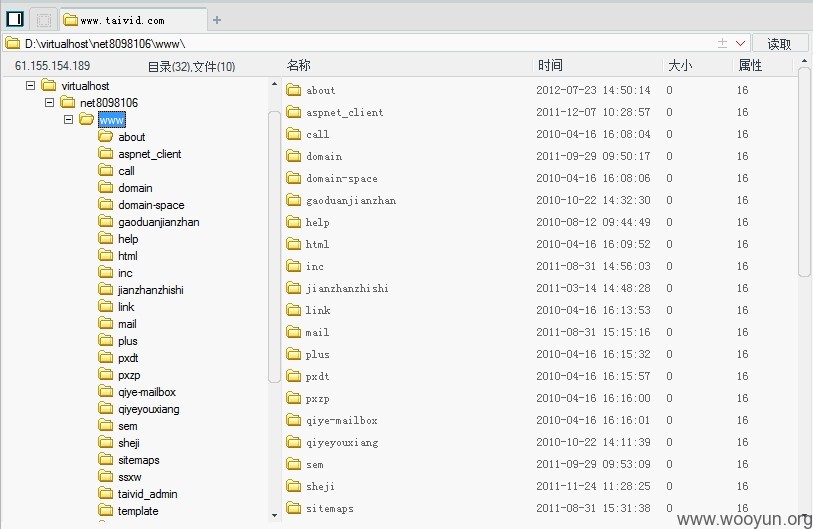The width and height of the screenshot is (813, 529).
Task: Click the call folder icon in the tree
Action: pyautogui.click(x=106, y=170)
